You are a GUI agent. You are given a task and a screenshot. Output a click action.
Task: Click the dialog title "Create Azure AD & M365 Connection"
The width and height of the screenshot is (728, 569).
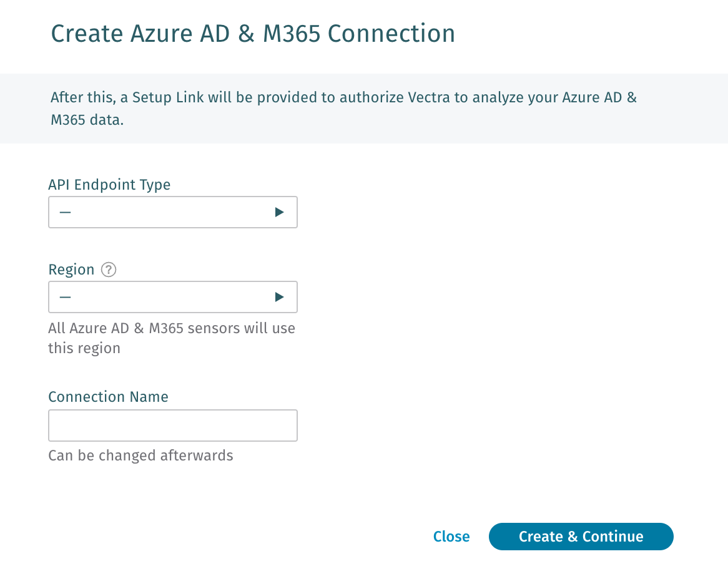point(253,34)
